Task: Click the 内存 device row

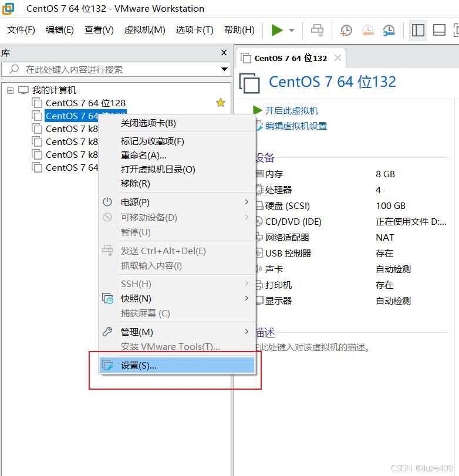Action: [352, 174]
